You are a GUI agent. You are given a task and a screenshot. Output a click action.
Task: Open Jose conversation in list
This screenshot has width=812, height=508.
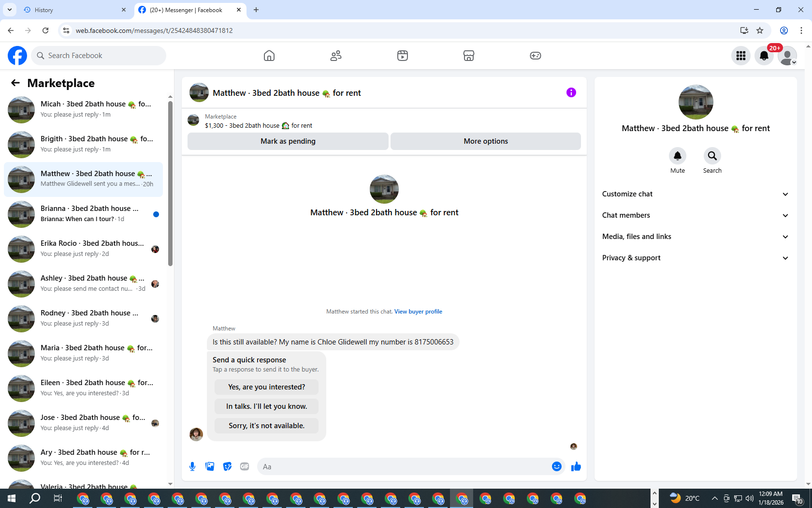point(83,423)
